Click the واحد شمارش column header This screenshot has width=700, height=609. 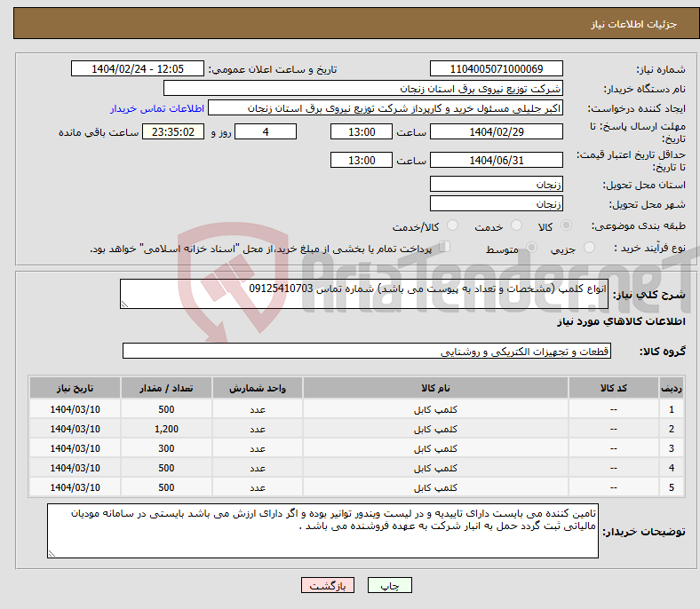click(258, 388)
